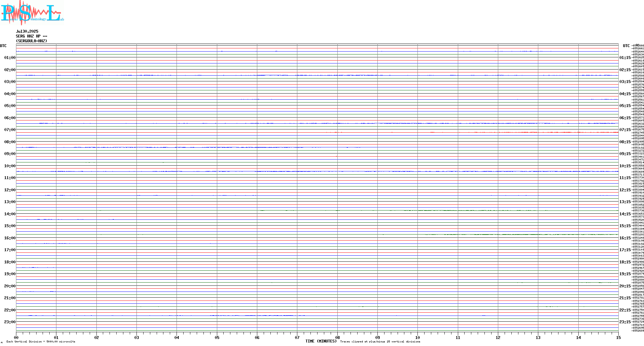Click the 19:00 hour label
The width and height of the screenshot is (644, 346).
(x=10, y=274)
